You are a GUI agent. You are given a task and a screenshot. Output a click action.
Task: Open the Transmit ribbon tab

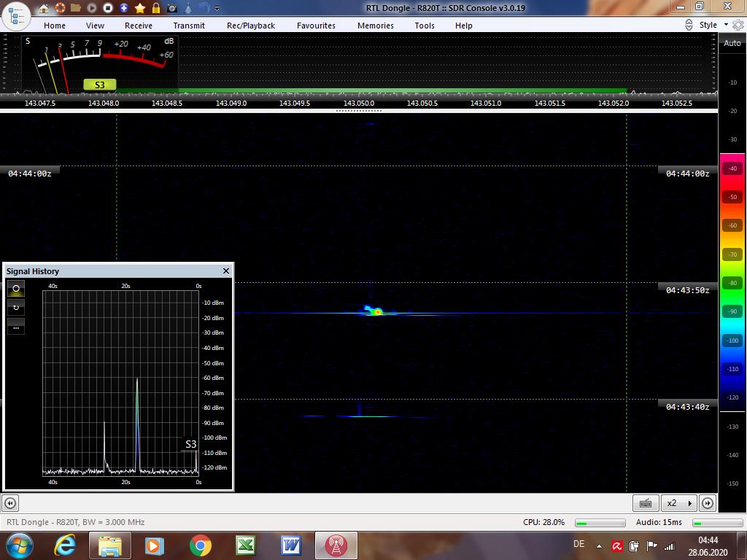[189, 26]
